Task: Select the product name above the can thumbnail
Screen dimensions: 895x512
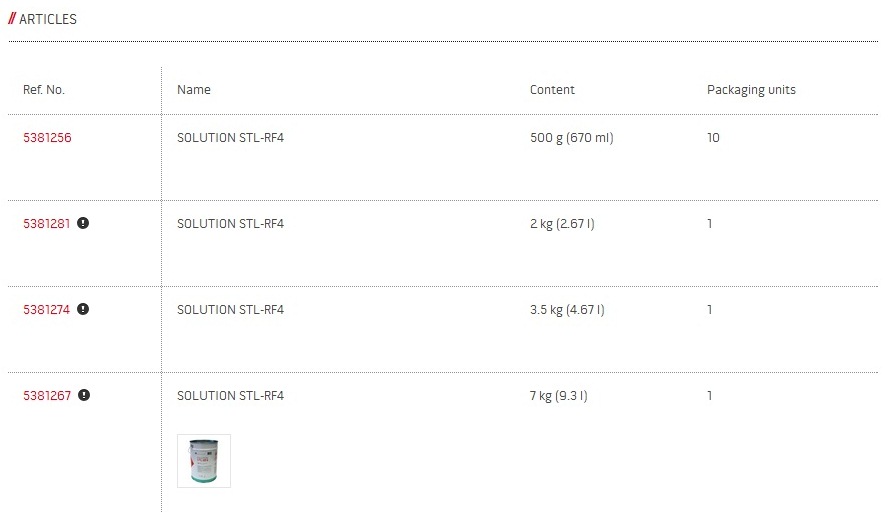Action: [x=230, y=396]
